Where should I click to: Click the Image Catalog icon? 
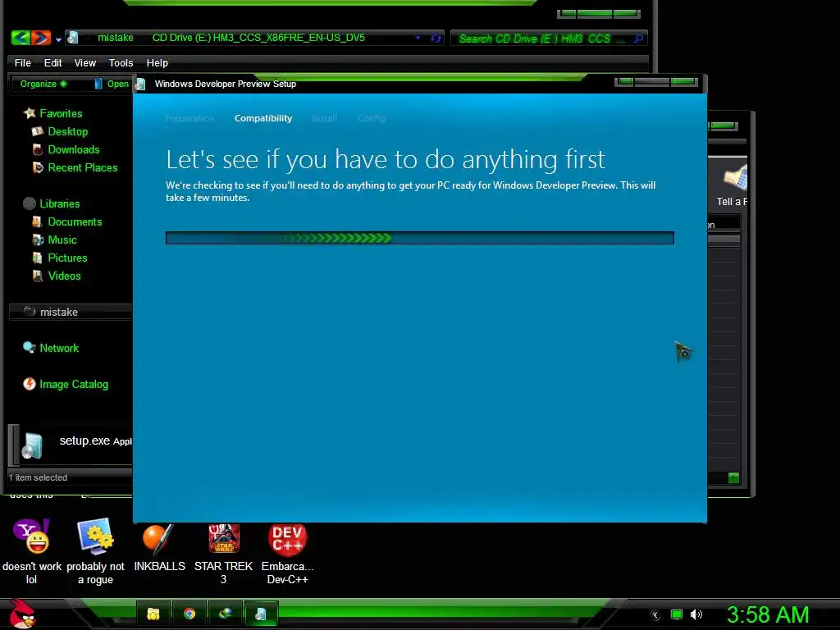29,384
